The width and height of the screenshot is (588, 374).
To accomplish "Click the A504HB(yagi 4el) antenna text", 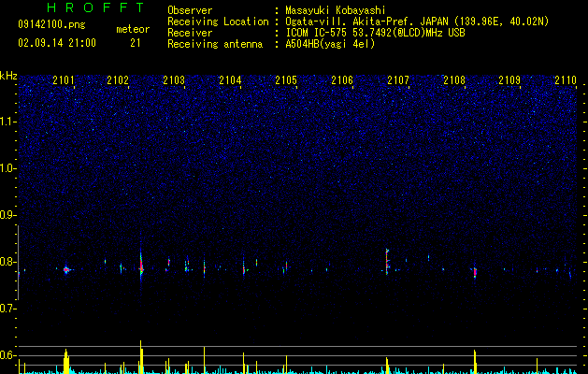I will tap(330, 44).
